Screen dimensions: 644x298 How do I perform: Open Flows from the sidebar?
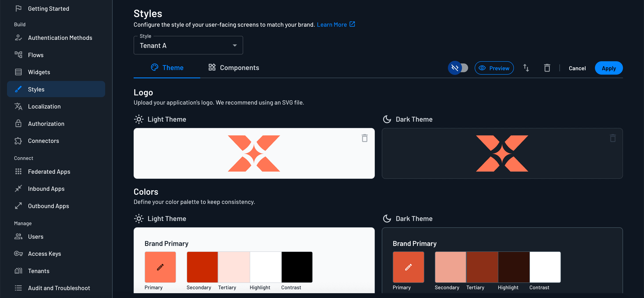[x=36, y=55]
